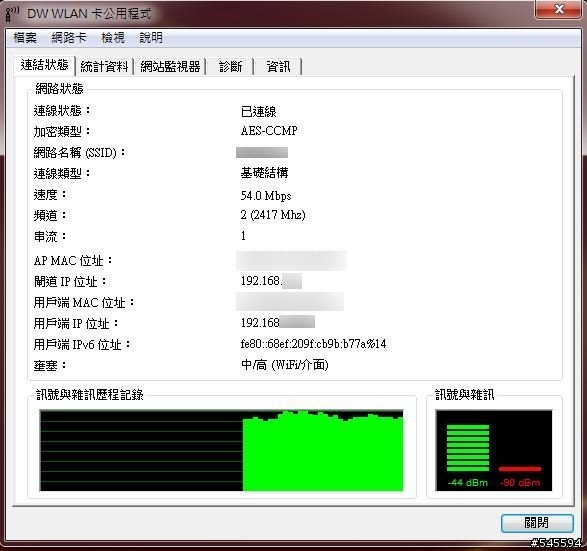The width and height of the screenshot is (587, 551).
Task: Click the 已連線 status value
Action: [258, 112]
